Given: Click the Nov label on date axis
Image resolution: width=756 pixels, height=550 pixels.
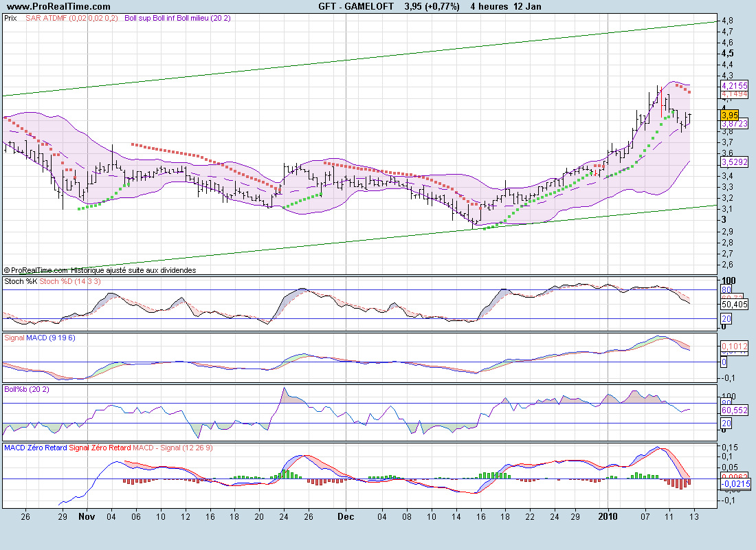Looking at the screenshot, I should click(x=87, y=517).
